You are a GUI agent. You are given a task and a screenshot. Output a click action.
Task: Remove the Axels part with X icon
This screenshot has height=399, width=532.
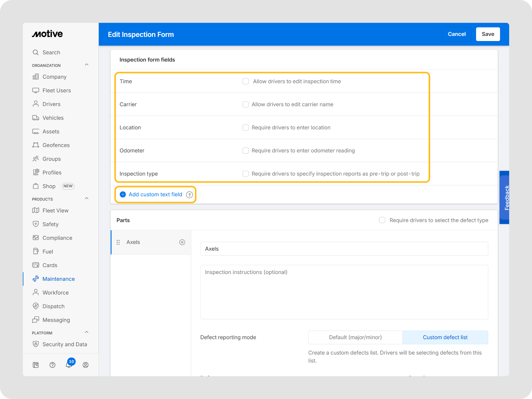pyautogui.click(x=182, y=242)
